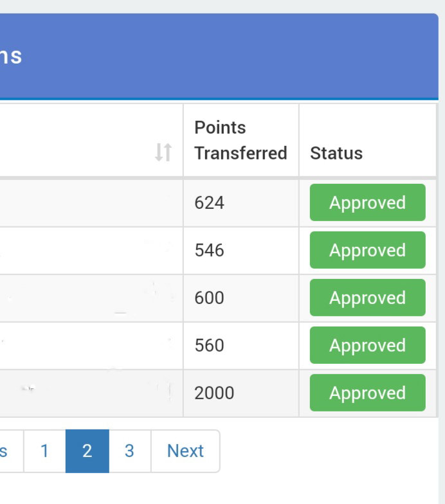Select the 624 points cell
445x504 pixels.
point(241,203)
